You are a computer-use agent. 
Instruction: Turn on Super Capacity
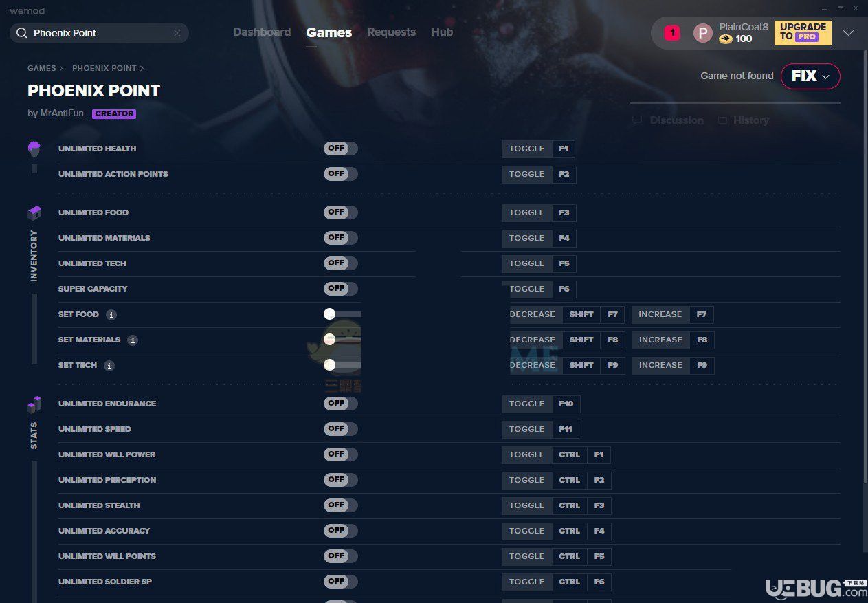(x=341, y=289)
